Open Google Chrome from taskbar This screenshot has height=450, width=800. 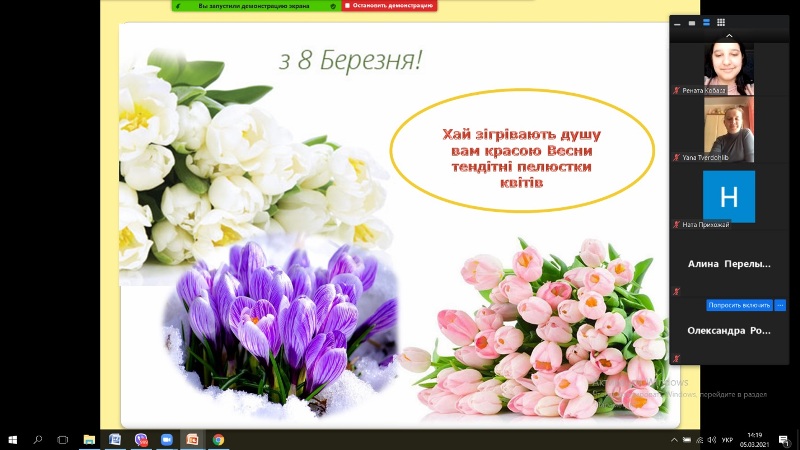[x=218, y=440]
